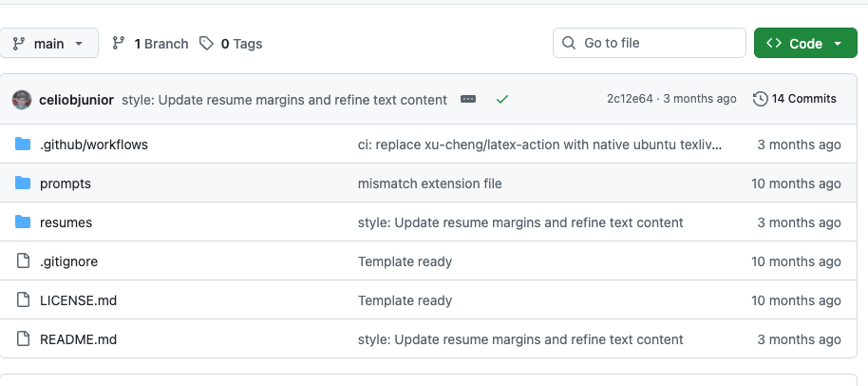The width and height of the screenshot is (868, 386).
Task: Click 3 months ago in README.md row
Action: coord(800,339)
